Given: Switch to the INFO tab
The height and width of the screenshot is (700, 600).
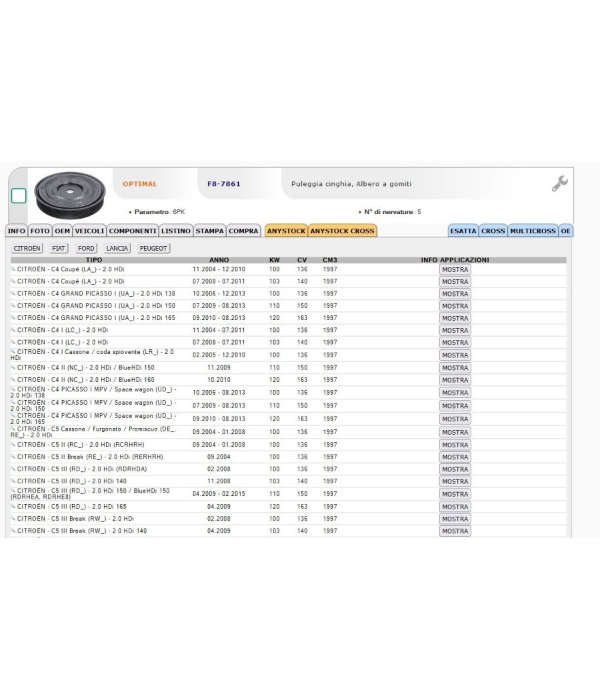Looking at the screenshot, I should point(17,231).
